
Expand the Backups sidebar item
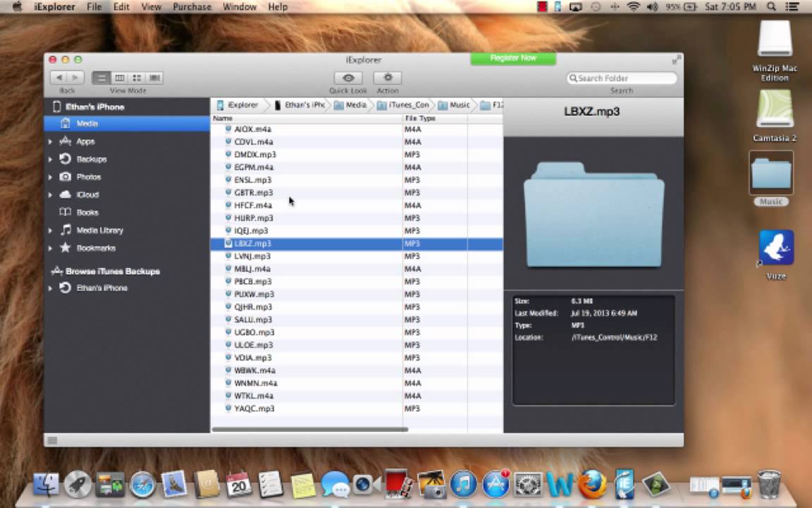tap(50, 159)
